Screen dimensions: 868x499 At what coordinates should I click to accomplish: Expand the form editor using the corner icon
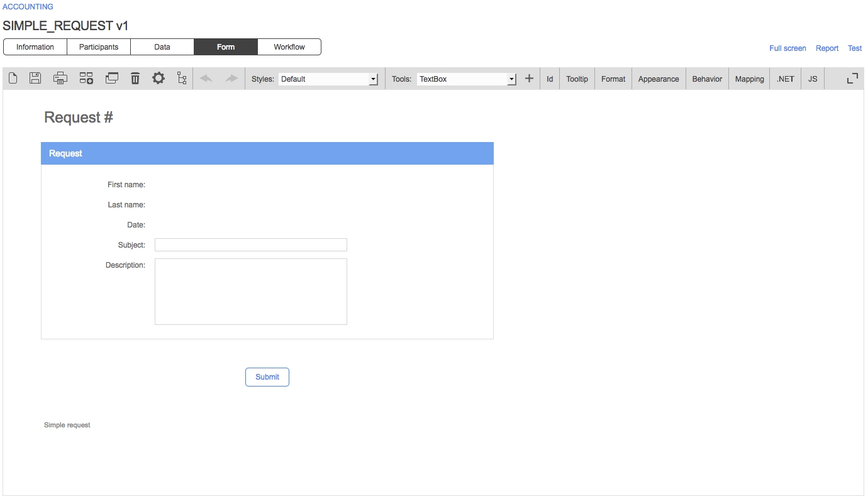click(x=852, y=79)
